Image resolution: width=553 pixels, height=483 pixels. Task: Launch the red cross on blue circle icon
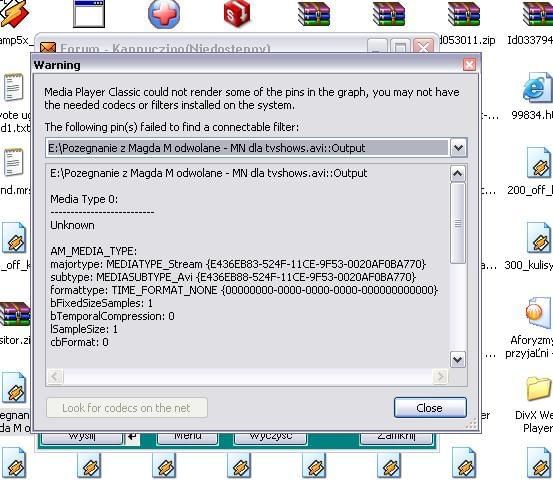click(164, 14)
